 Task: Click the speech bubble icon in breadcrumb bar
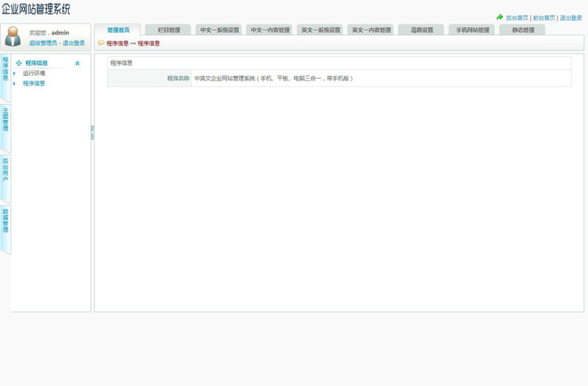[x=101, y=43]
